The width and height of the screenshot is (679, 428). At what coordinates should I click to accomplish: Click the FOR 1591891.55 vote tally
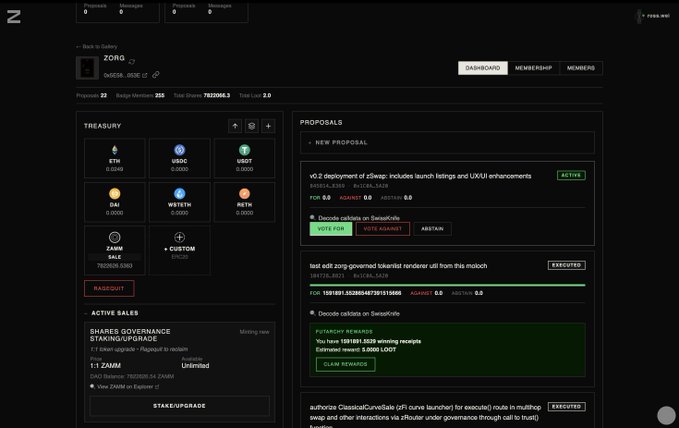coord(356,293)
